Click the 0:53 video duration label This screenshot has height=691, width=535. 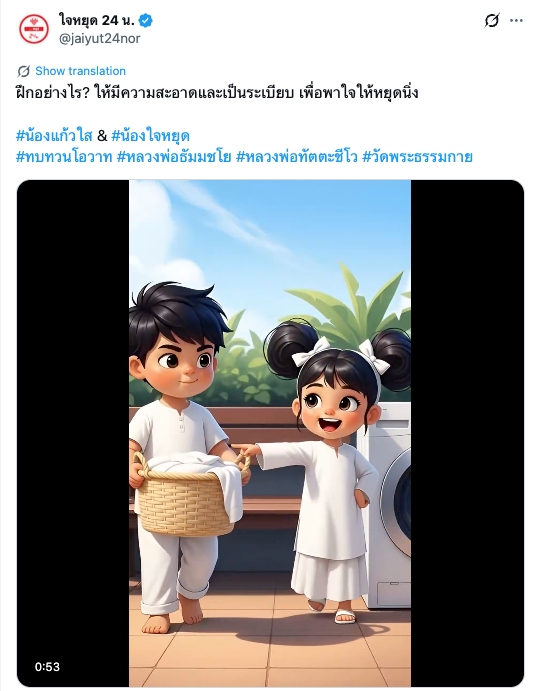[47, 667]
